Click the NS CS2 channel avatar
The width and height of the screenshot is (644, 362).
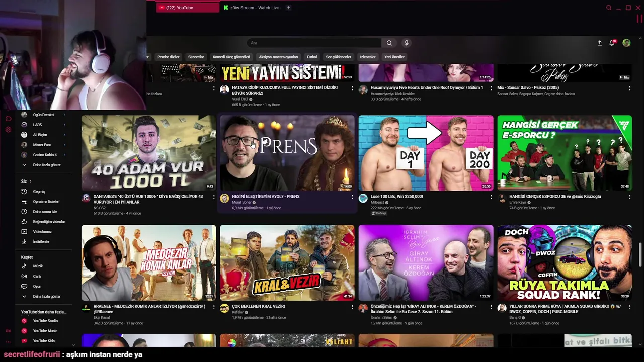[x=86, y=199]
